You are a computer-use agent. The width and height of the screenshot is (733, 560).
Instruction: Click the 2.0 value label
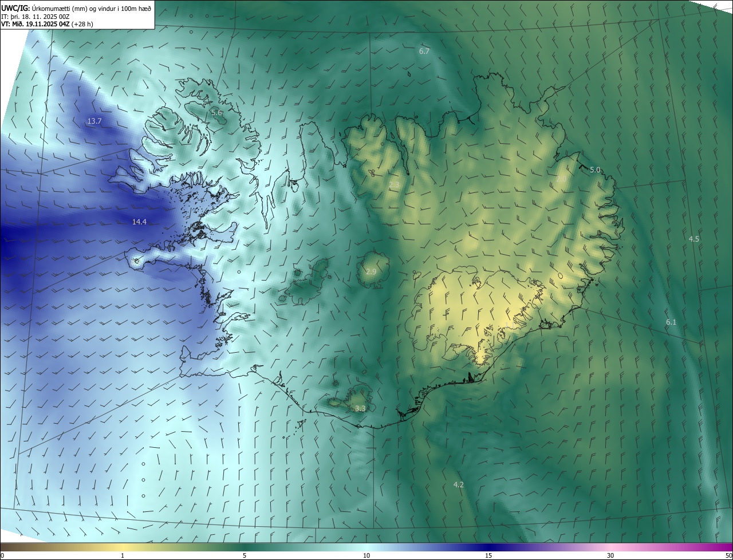pos(561,179)
